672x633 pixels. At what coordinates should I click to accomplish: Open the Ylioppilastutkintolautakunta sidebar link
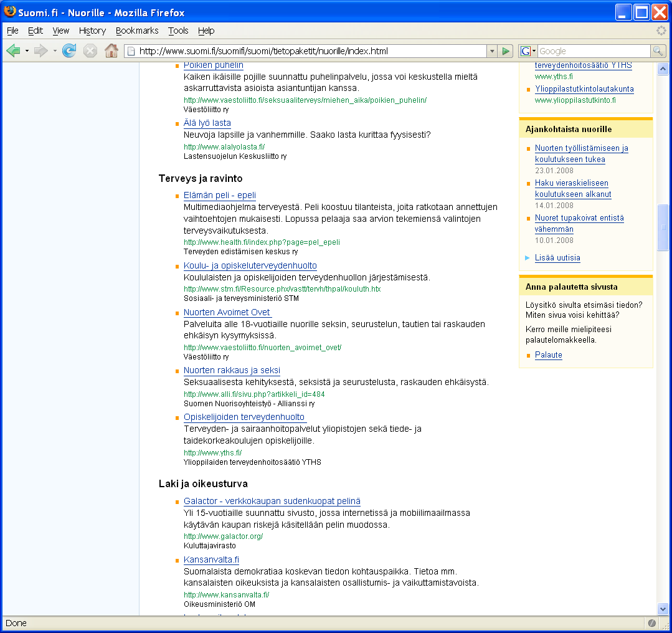tap(584, 88)
